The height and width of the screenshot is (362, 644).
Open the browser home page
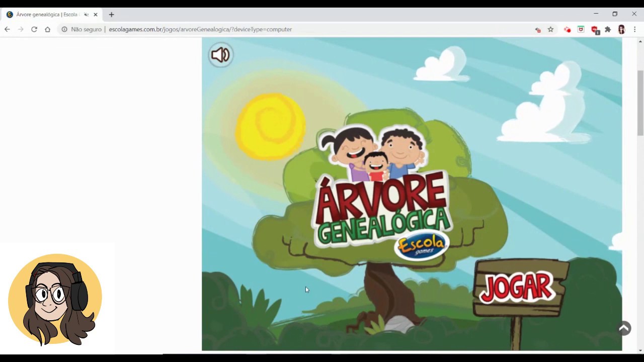[x=47, y=29]
